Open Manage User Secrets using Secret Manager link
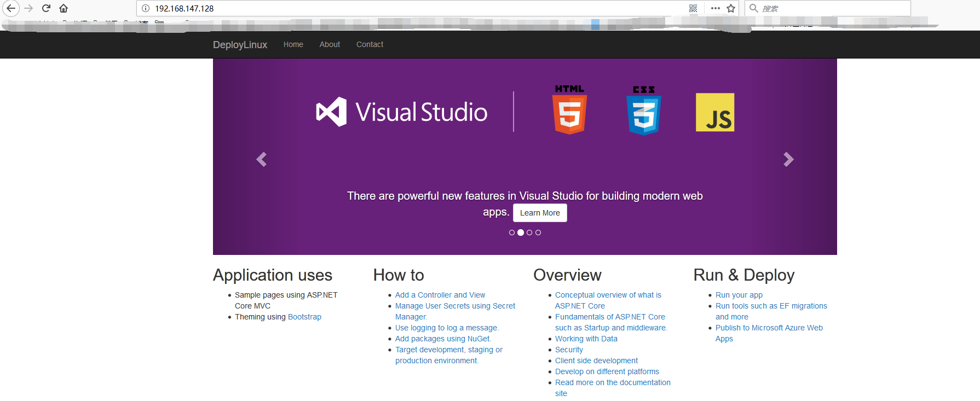980x401 pixels. pos(455,311)
